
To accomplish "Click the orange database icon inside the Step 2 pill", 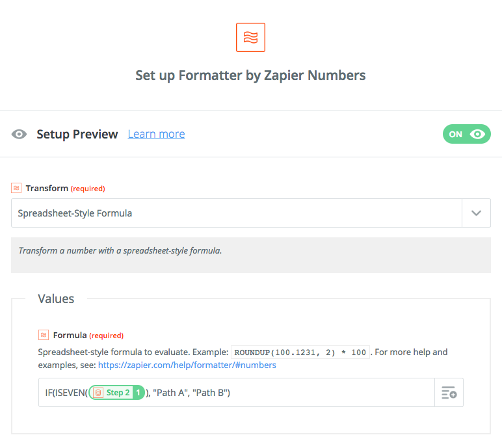I will coord(99,393).
